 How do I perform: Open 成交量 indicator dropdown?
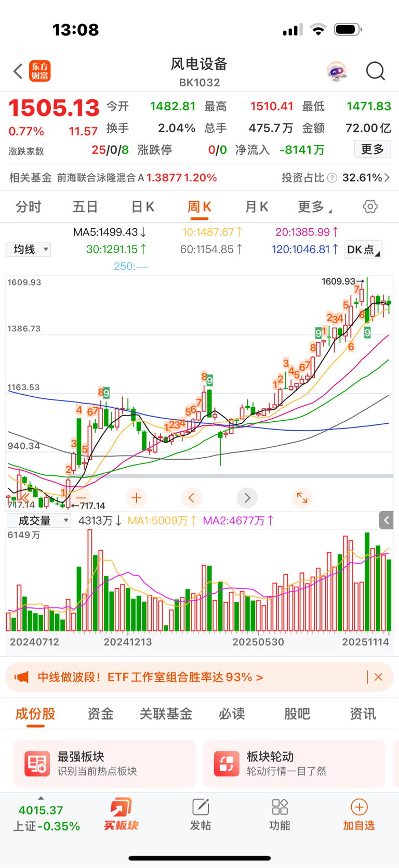(x=39, y=521)
